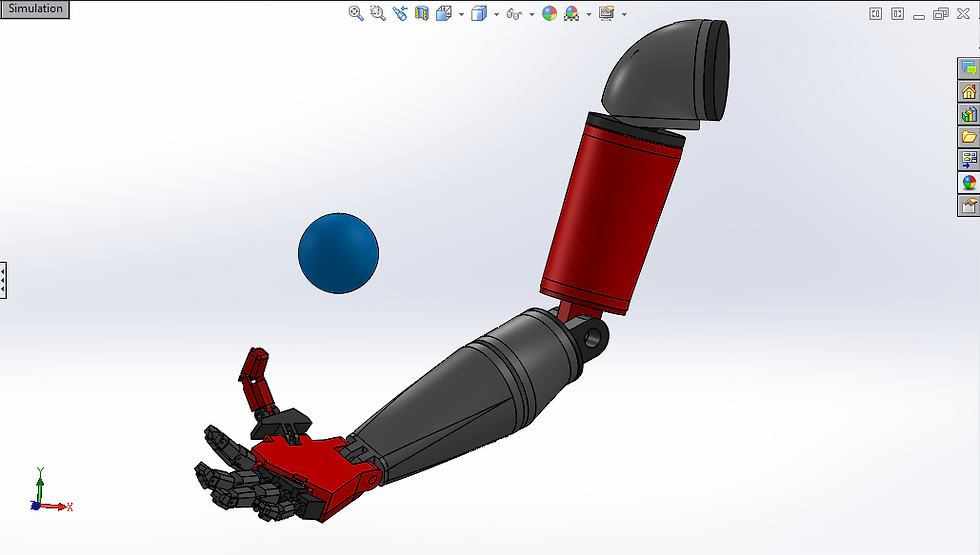Click the Previous View icon
This screenshot has height=555, width=980.
point(400,13)
